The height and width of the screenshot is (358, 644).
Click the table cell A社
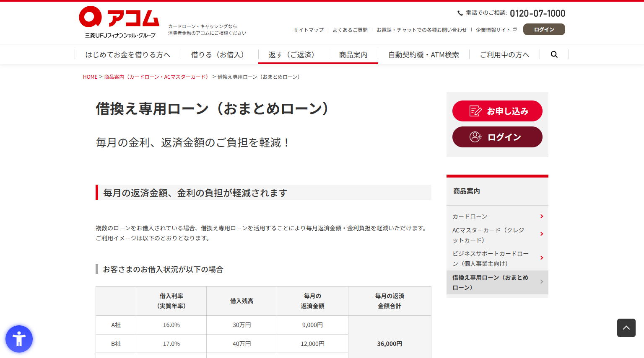click(x=116, y=325)
